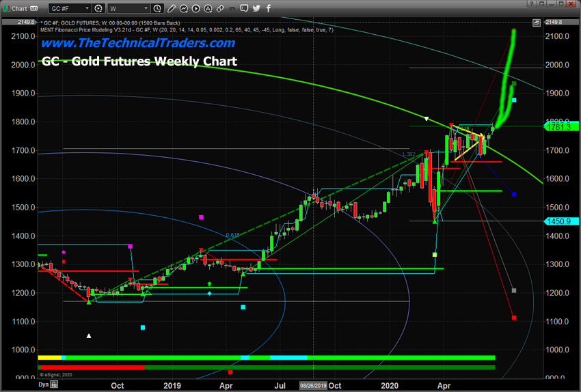The width and height of the screenshot is (581, 392).
Task: Click the time-scale lock icon beside Dyn
Action: tap(54, 384)
